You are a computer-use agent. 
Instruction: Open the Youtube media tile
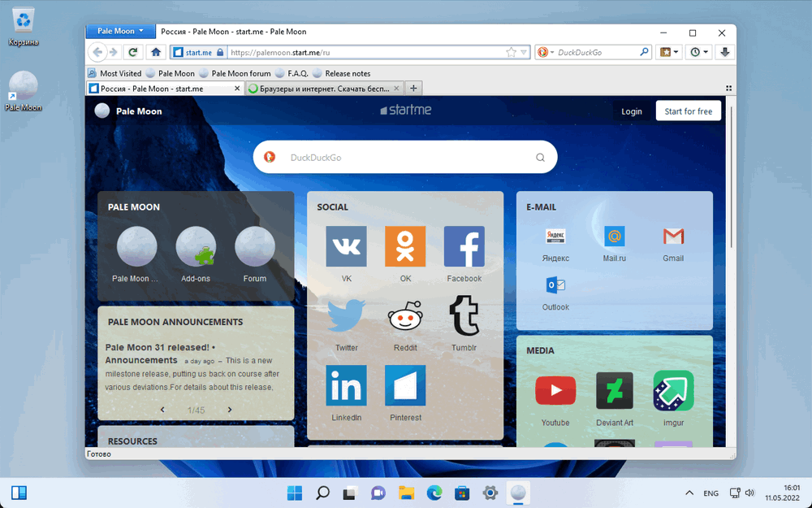pyautogui.click(x=555, y=391)
